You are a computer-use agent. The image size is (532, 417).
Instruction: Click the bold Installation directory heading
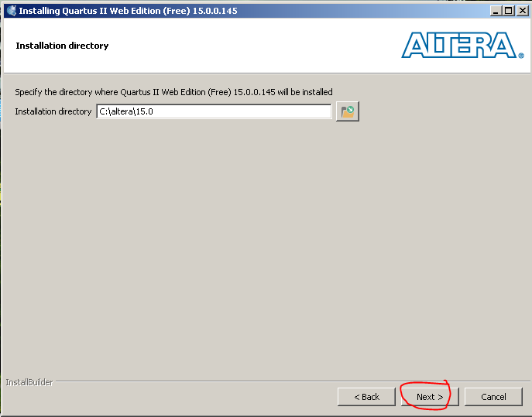click(x=62, y=46)
